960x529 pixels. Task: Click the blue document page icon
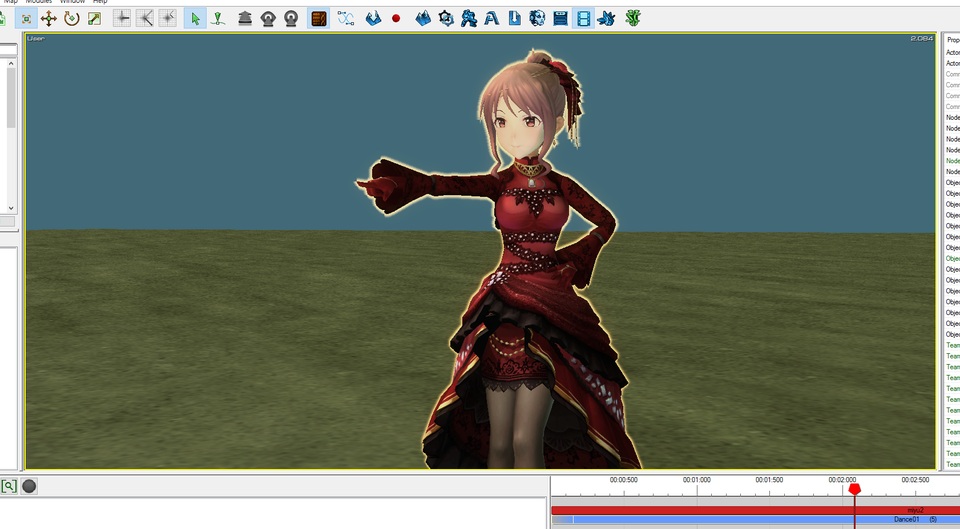coord(514,18)
